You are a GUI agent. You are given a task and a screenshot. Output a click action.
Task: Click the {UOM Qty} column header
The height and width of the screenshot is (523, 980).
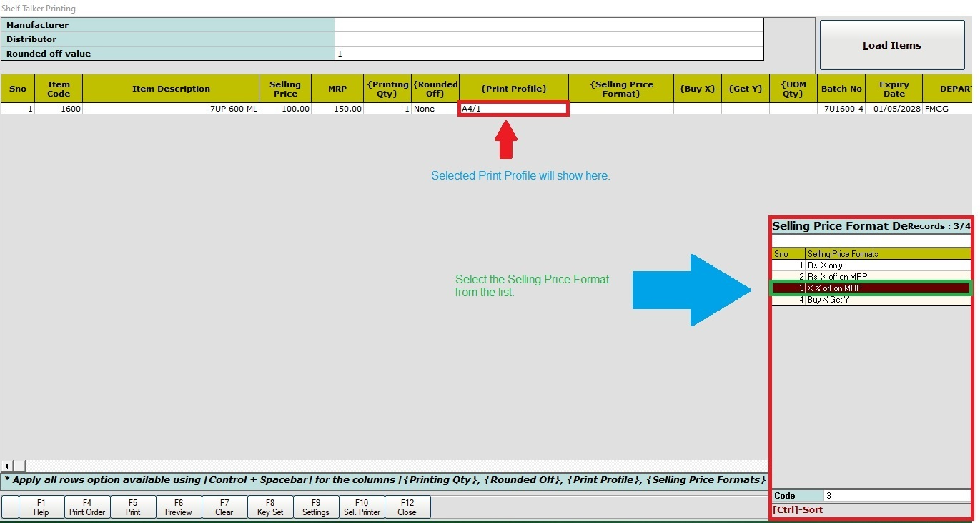point(793,89)
